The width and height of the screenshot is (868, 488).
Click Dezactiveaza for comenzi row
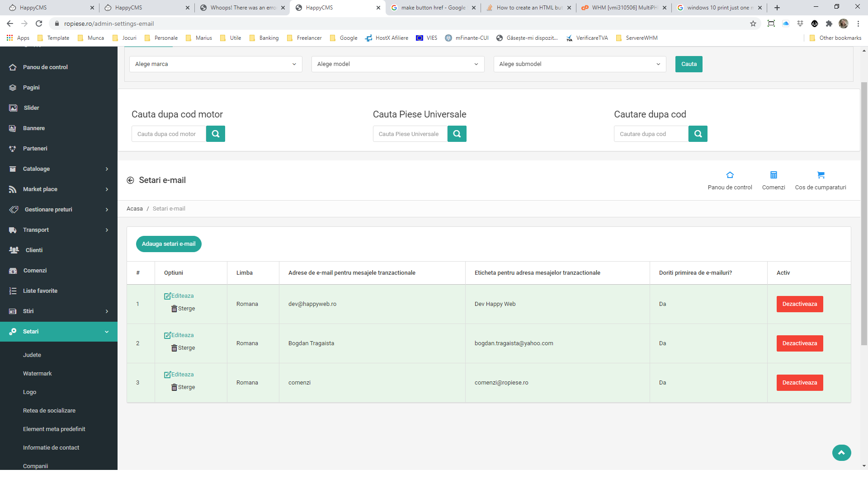(800, 383)
